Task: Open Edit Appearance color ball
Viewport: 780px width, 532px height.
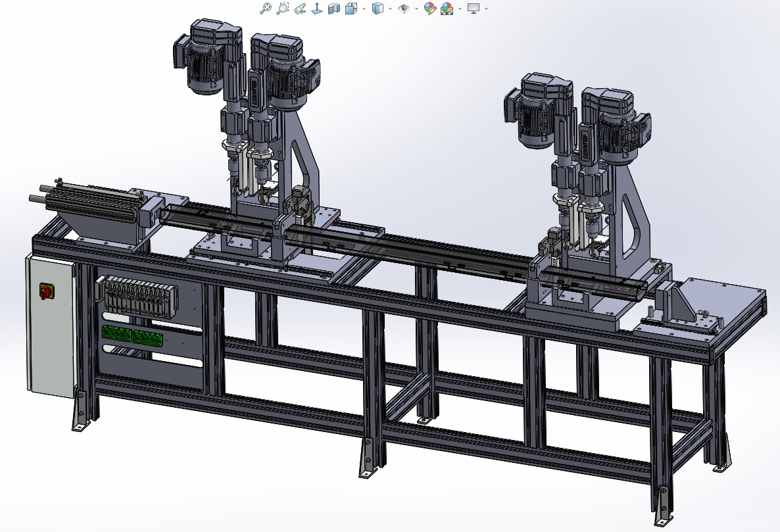Action: pyautogui.click(x=430, y=9)
